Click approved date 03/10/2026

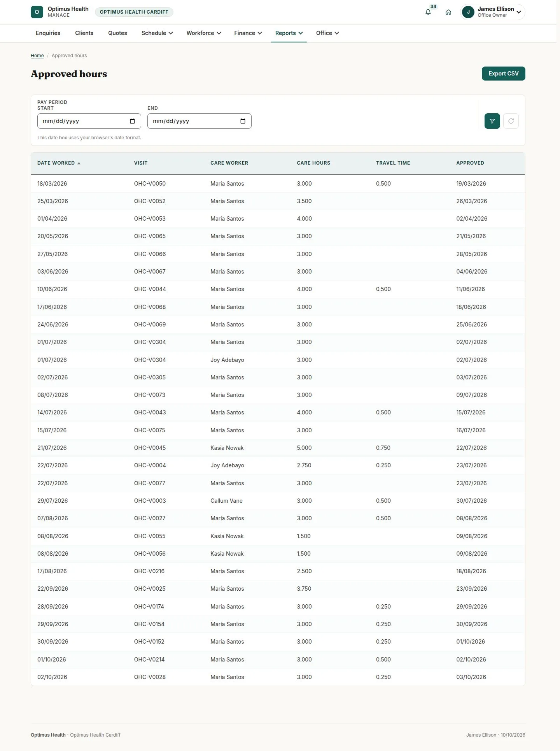coord(471,677)
